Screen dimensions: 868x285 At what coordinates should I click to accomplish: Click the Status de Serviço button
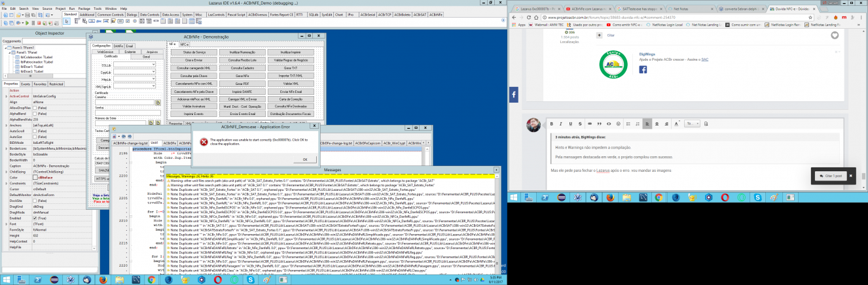(194, 52)
